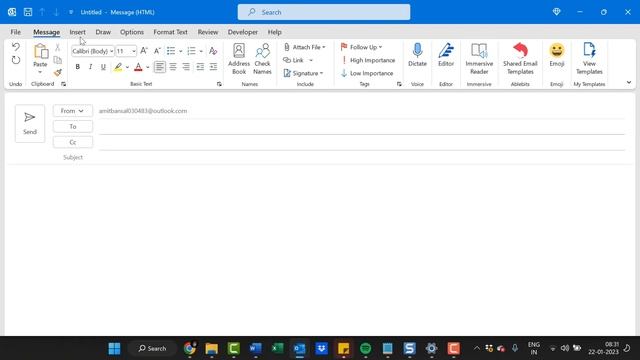Select the Format Painter brush
Image resolution: width=640 pixels, height=360 pixels.
[58, 73]
